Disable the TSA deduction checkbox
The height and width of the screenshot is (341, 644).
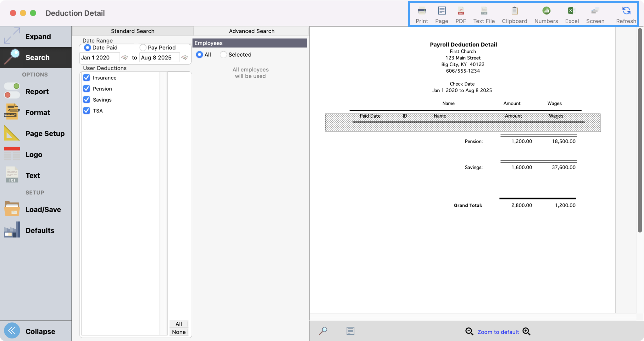click(86, 111)
